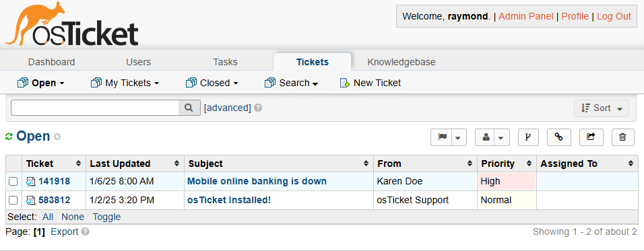Click the magnifier search button
Viewport: 644px width, 251px height.
[x=189, y=108]
